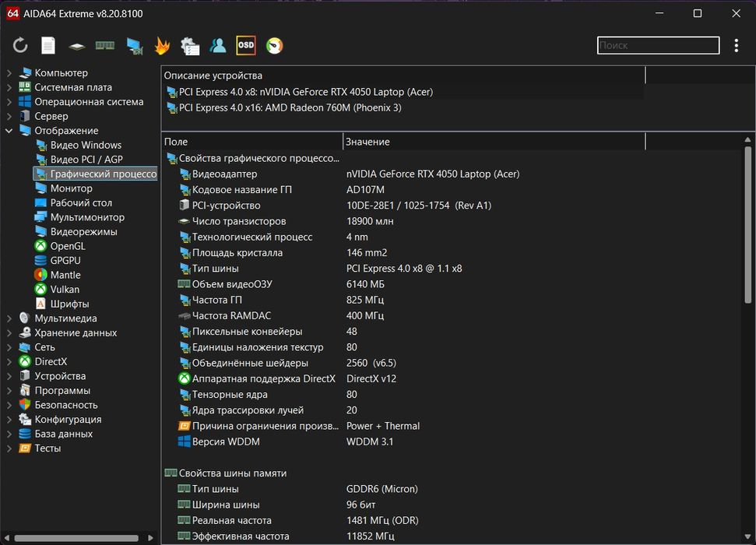Viewport: 756px width, 545px height.
Task: Open the Монитор tree item
Action: click(x=72, y=188)
